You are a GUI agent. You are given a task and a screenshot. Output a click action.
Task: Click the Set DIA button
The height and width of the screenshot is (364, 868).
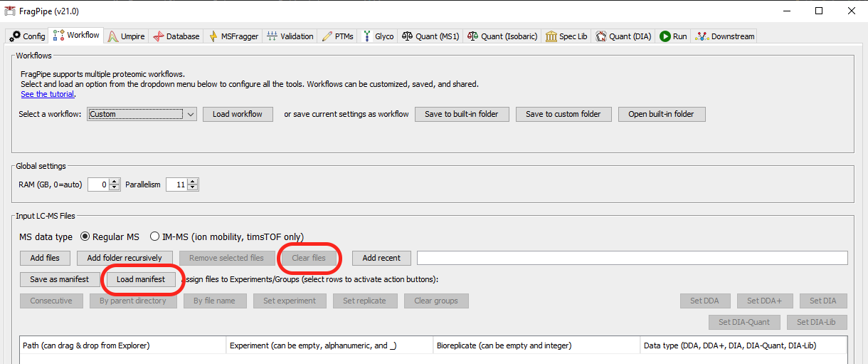[x=823, y=301]
